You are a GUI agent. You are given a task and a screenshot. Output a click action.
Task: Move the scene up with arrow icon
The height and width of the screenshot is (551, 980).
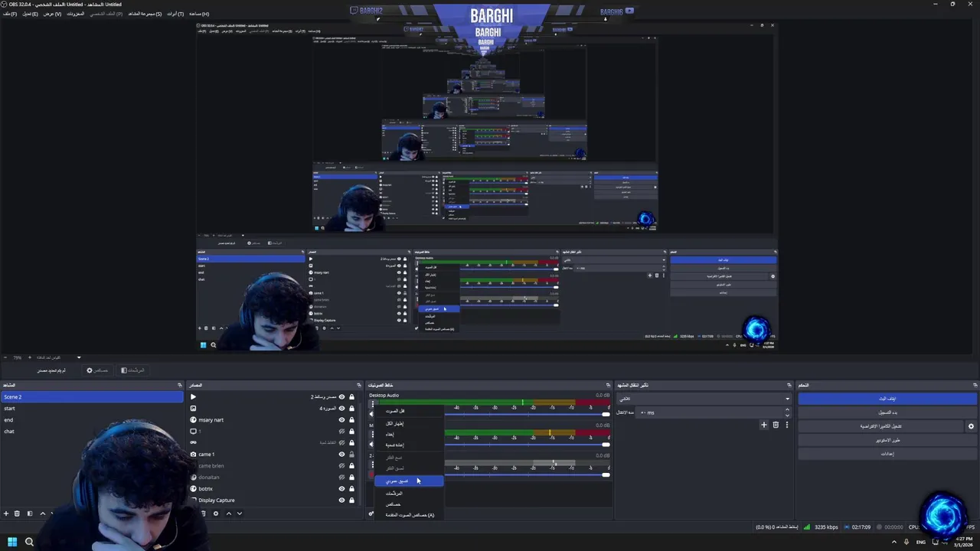point(43,514)
